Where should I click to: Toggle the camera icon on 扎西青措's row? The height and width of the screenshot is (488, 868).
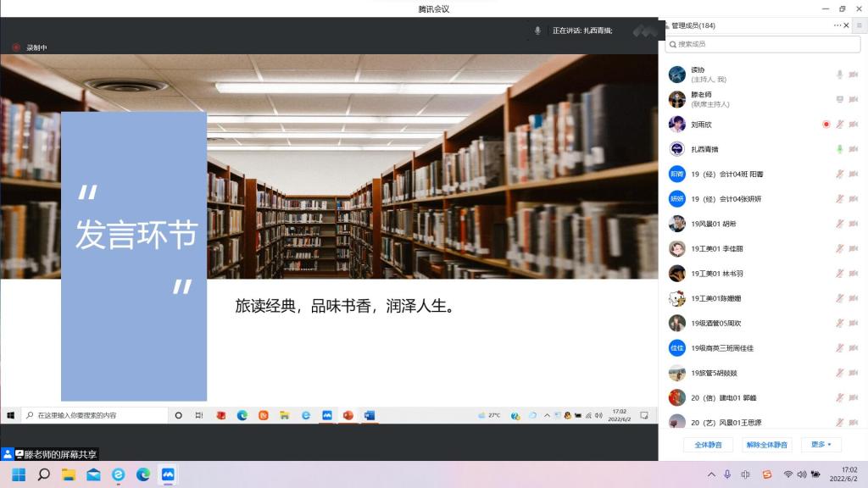(x=854, y=149)
